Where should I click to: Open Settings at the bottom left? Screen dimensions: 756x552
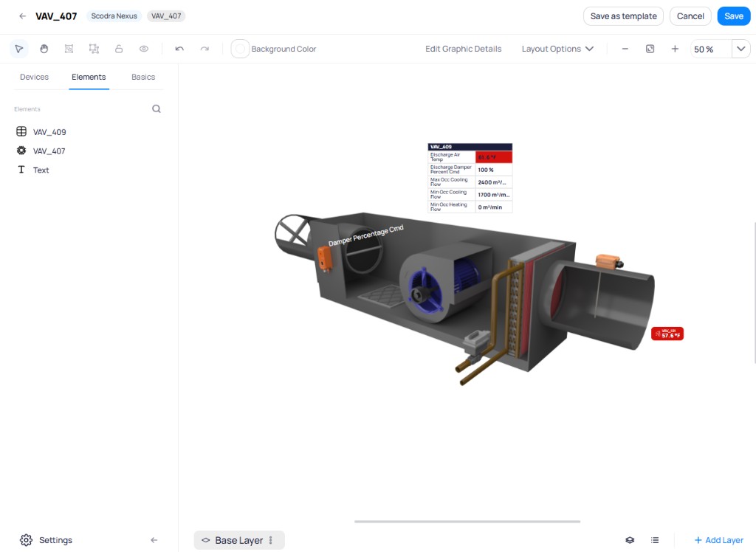pyautogui.click(x=46, y=540)
